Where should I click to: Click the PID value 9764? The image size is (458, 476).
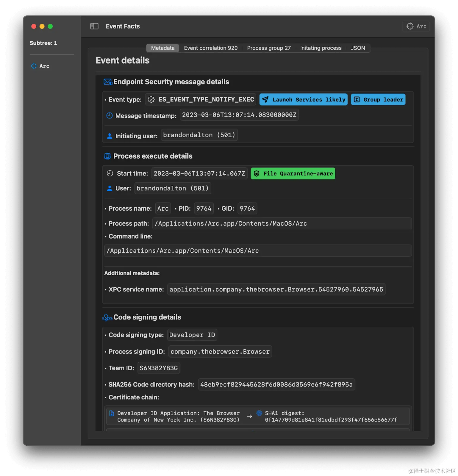(204, 208)
